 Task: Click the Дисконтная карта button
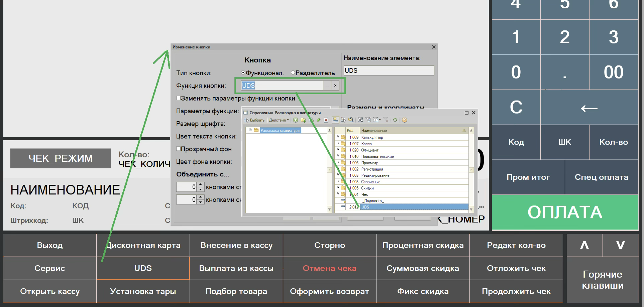click(143, 245)
